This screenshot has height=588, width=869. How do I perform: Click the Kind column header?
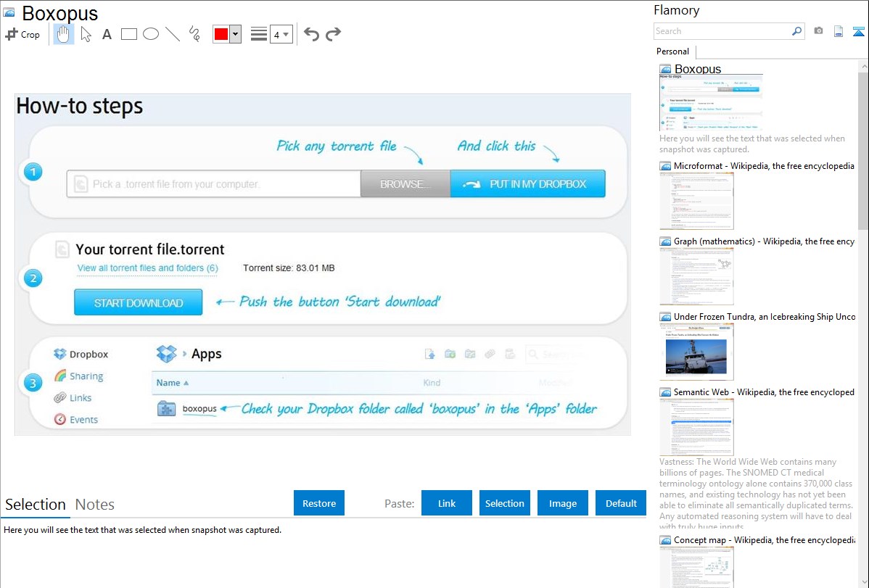pos(432,383)
